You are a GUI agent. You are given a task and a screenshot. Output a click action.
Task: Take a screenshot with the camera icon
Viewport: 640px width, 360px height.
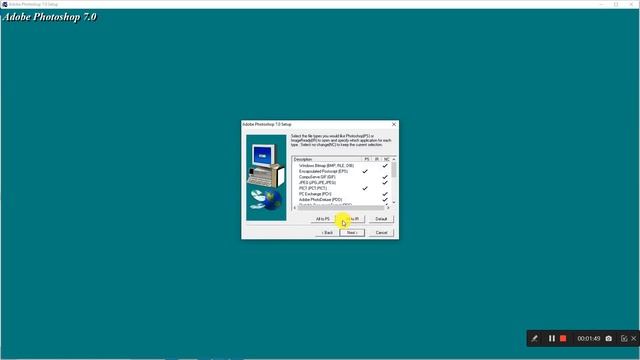tap(609, 338)
